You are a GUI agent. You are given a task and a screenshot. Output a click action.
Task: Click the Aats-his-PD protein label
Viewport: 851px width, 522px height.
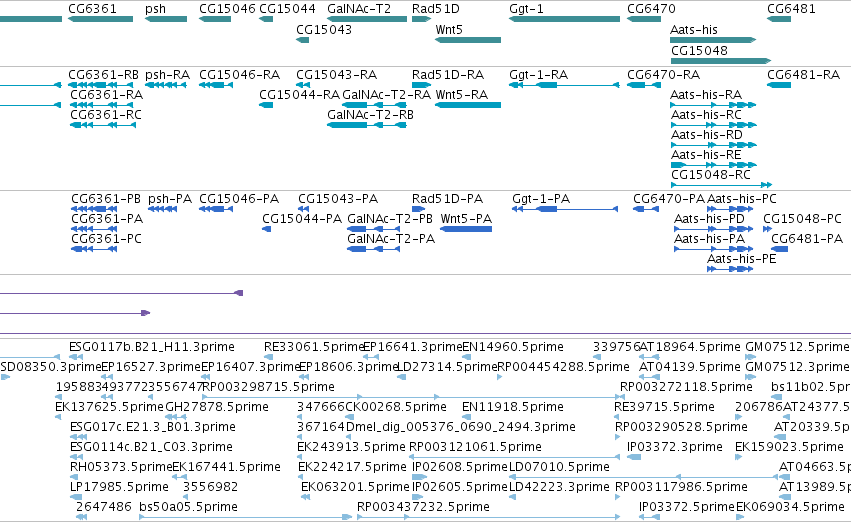click(x=709, y=219)
